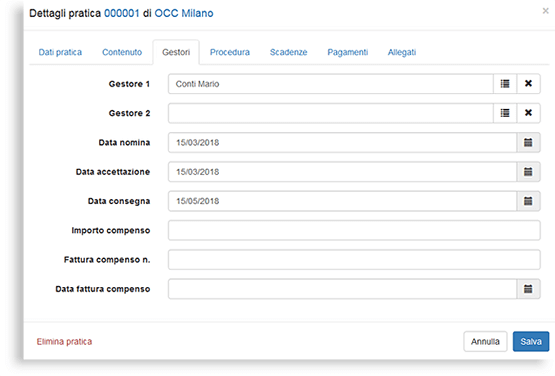Save with the Salva button
Screen dimensions: 555x376
coord(531,342)
